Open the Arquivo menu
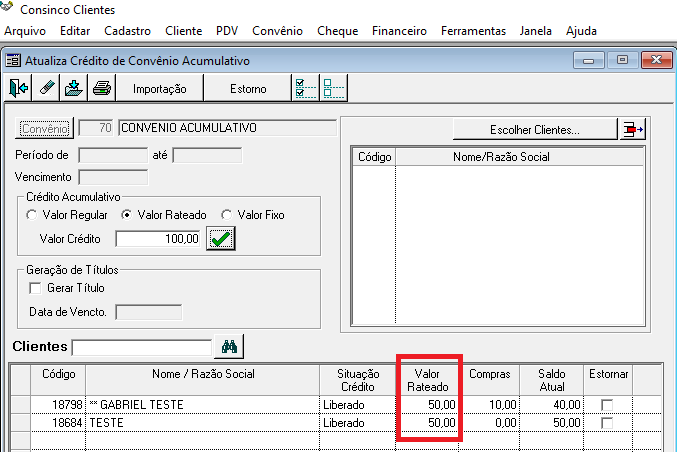The height and width of the screenshot is (452, 677). [25, 31]
